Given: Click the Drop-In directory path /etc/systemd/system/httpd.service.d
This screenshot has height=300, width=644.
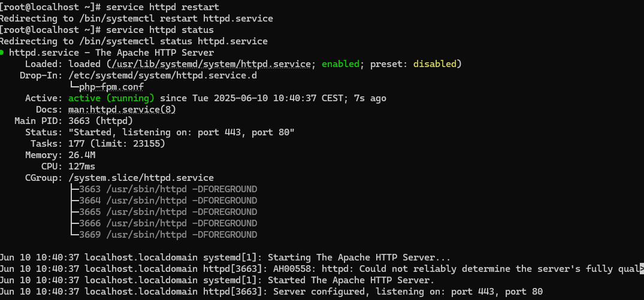Looking at the screenshot, I should pyautogui.click(x=162, y=75).
